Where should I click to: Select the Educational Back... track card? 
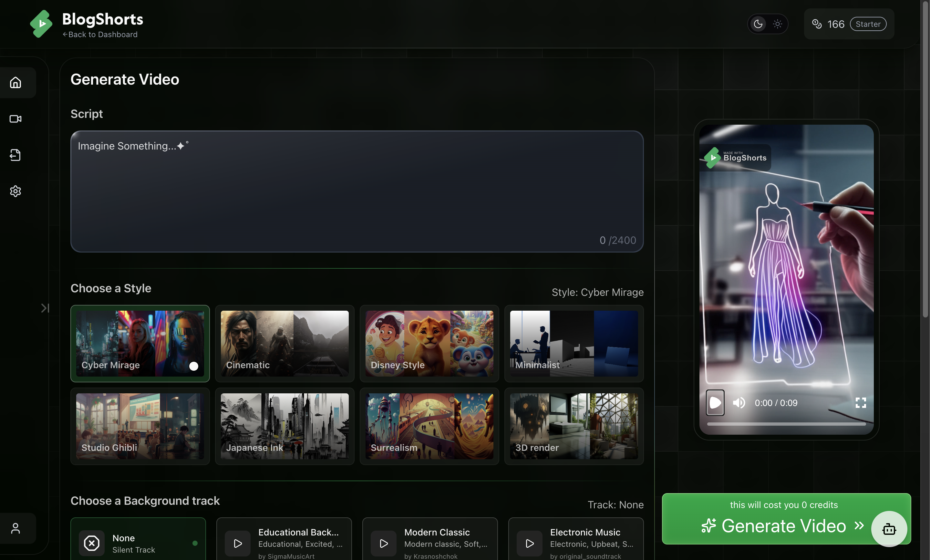(284, 539)
